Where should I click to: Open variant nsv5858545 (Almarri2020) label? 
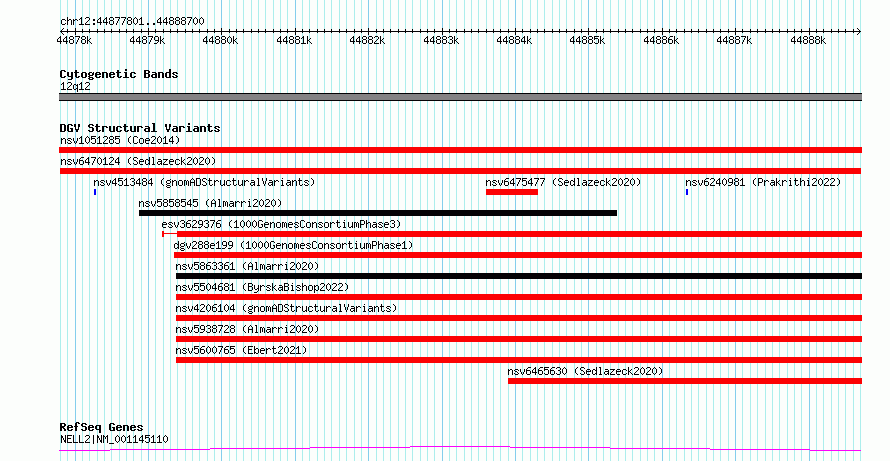pyautogui.click(x=210, y=203)
